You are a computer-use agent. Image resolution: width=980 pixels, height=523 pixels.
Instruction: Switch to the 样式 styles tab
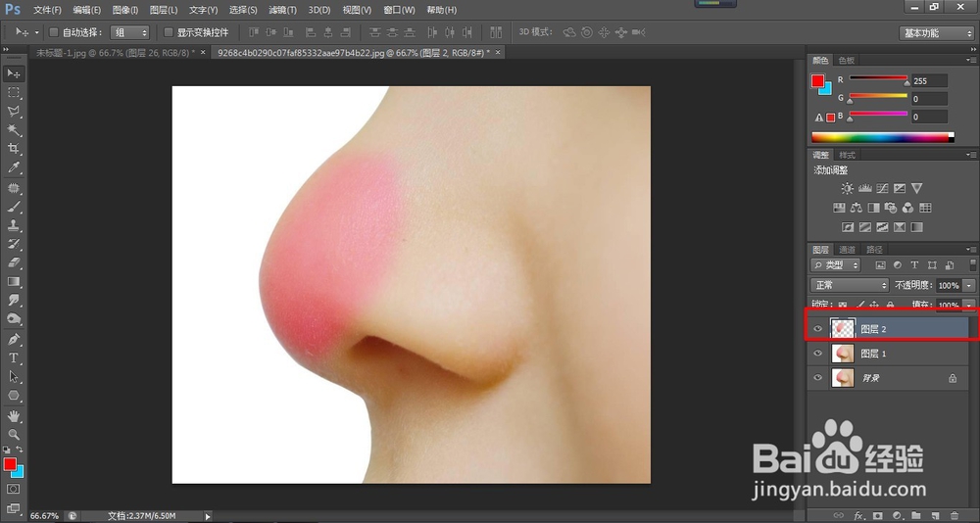pyautogui.click(x=847, y=155)
